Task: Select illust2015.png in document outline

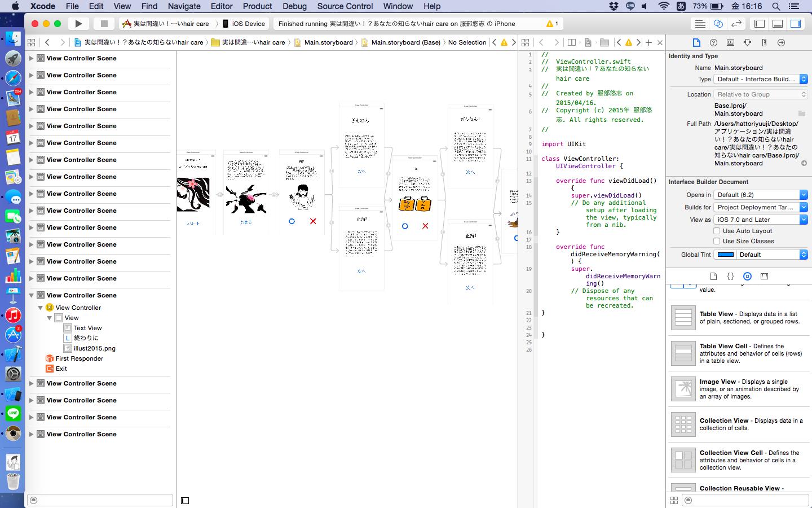Action: [x=94, y=348]
